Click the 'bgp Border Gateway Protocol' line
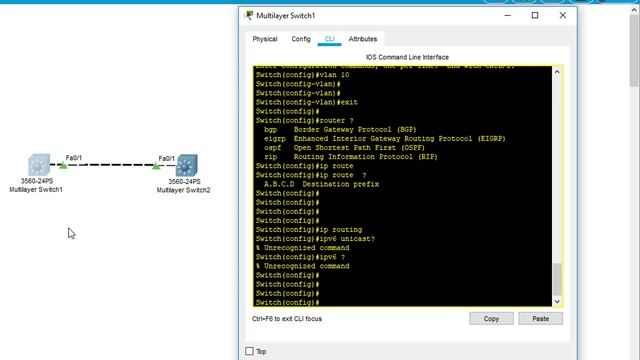This screenshot has height=360, width=640. [340, 130]
